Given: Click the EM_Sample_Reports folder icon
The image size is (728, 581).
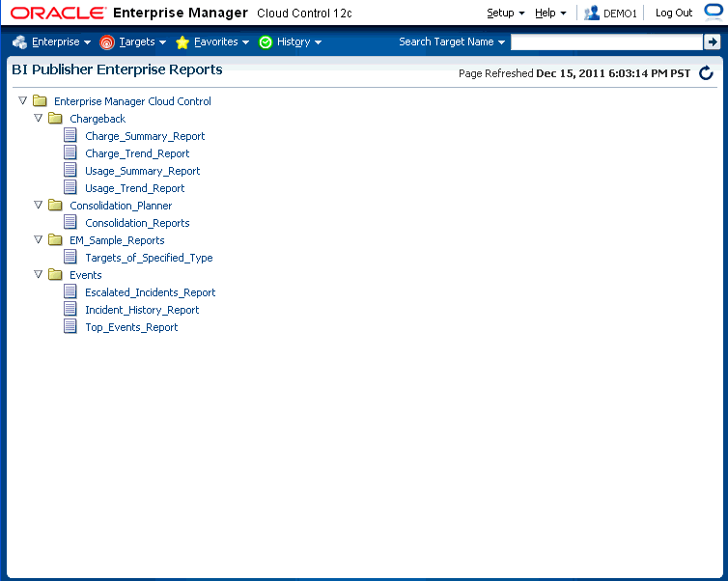Looking at the screenshot, I should [x=55, y=240].
